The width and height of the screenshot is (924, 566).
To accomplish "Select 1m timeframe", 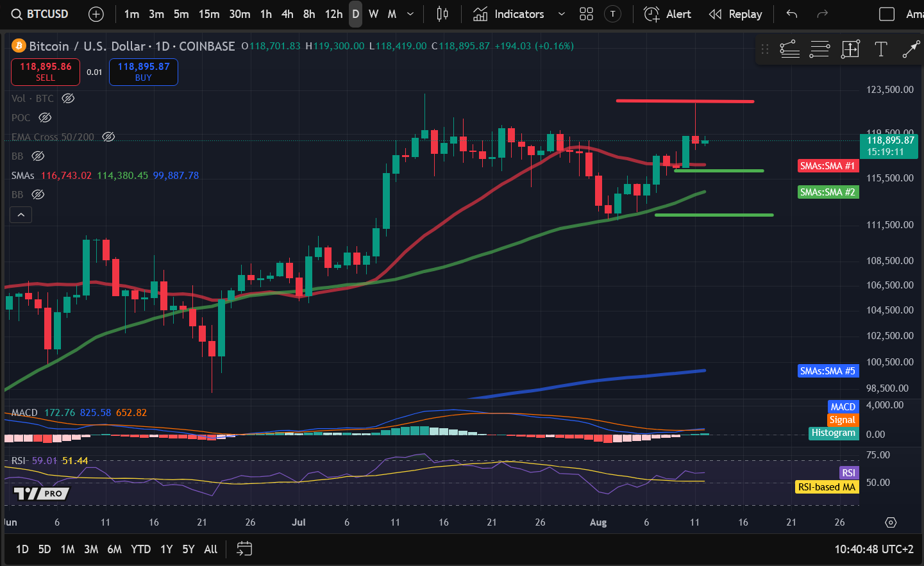I will (x=131, y=14).
